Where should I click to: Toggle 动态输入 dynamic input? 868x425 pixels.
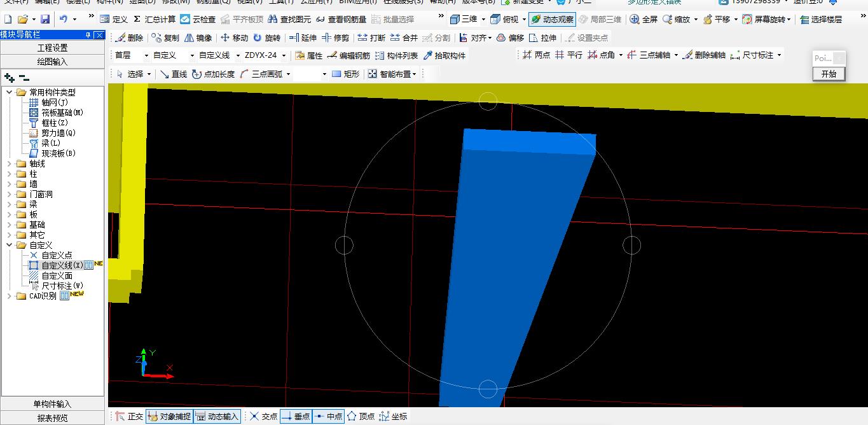[x=217, y=417]
